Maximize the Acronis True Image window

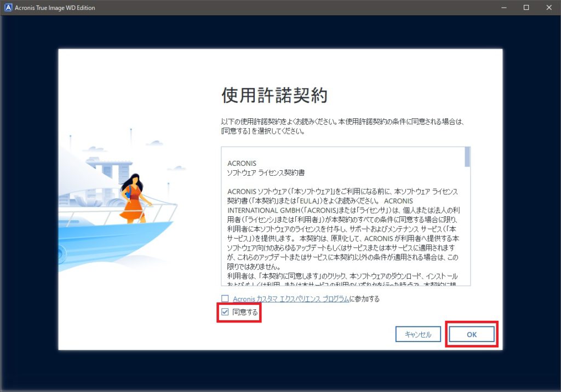pos(526,8)
